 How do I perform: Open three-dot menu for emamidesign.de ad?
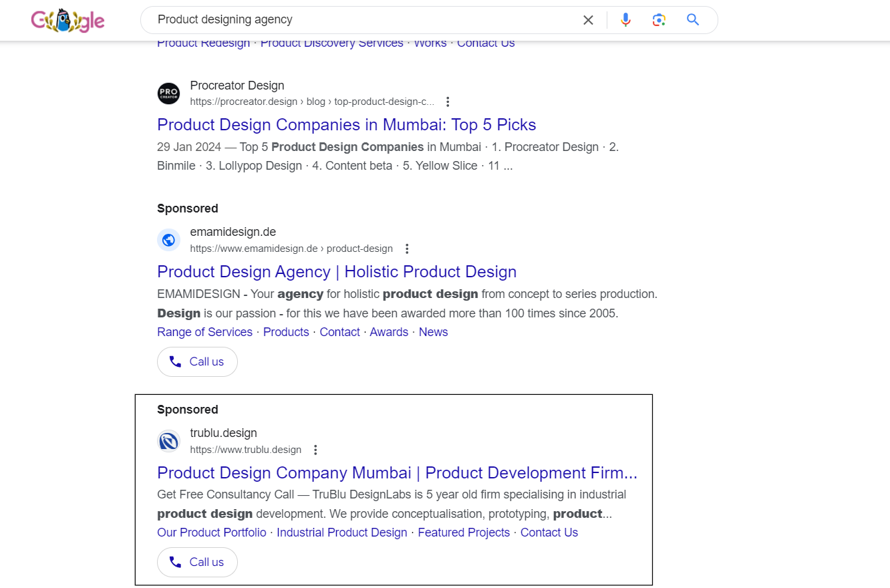[407, 249]
